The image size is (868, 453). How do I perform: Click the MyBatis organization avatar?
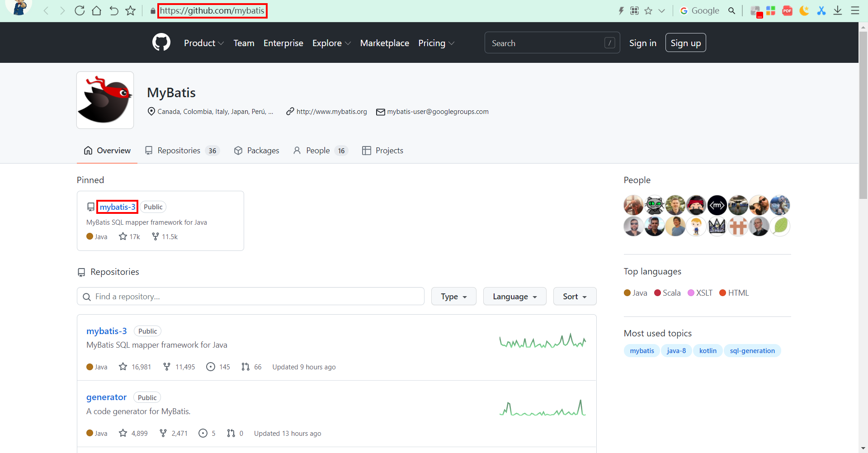pos(105,100)
